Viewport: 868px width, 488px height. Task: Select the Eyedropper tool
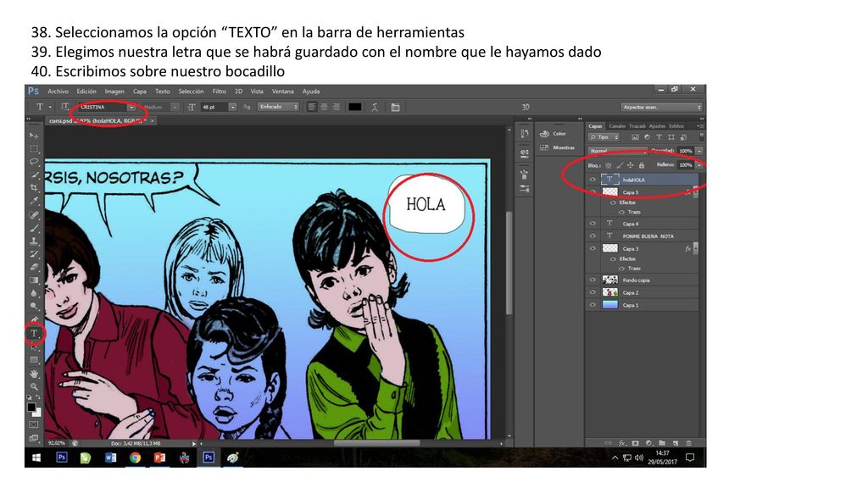click(x=34, y=202)
